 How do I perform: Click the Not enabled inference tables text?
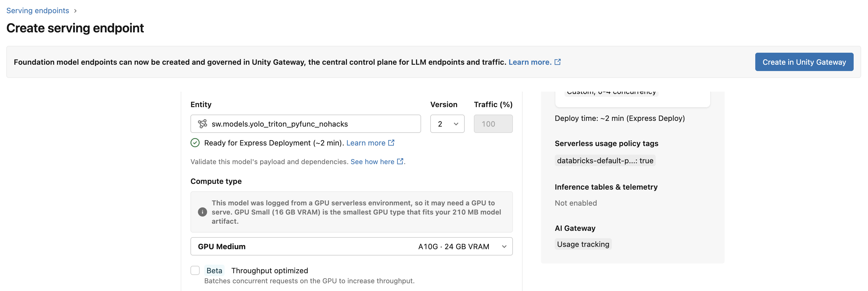tap(575, 203)
